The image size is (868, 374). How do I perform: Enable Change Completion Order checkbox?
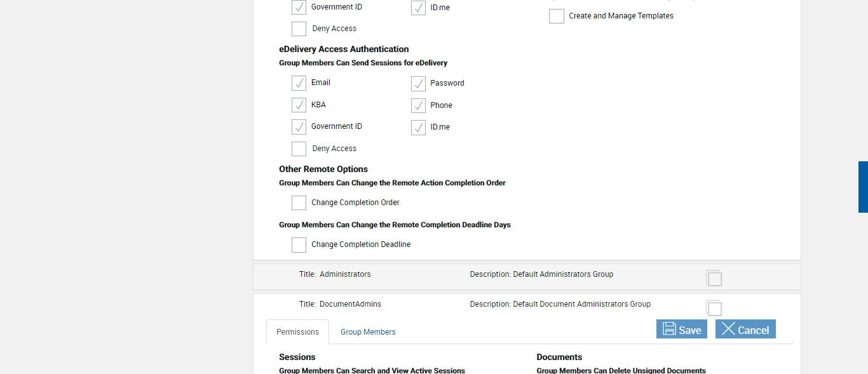[x=299, y=203]
